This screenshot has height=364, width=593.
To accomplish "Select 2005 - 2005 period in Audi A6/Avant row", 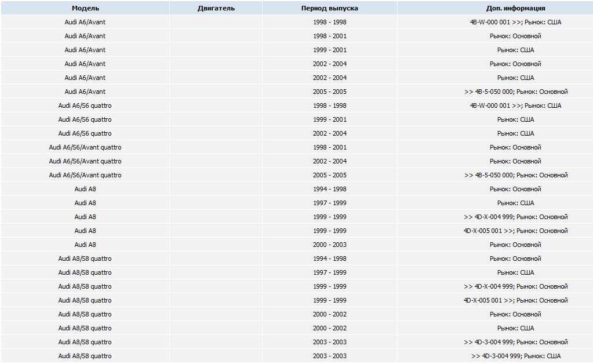I will [x=329, y=92].
